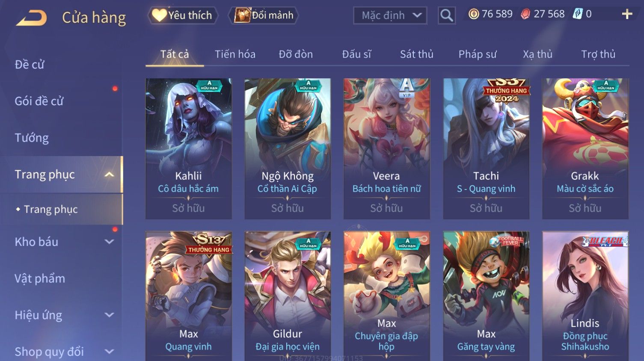
Task: Click the chest icon in Đổi mảnh
Action: coord(242,15)
